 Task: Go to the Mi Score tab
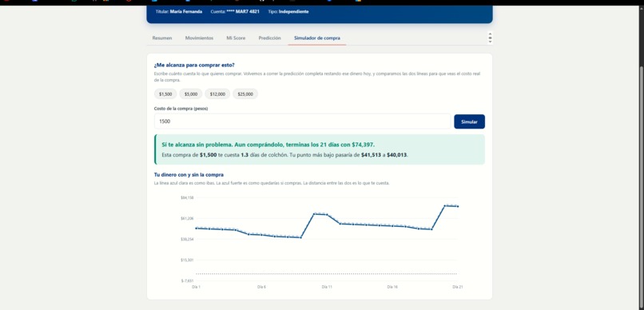click(x=236, y=38)
